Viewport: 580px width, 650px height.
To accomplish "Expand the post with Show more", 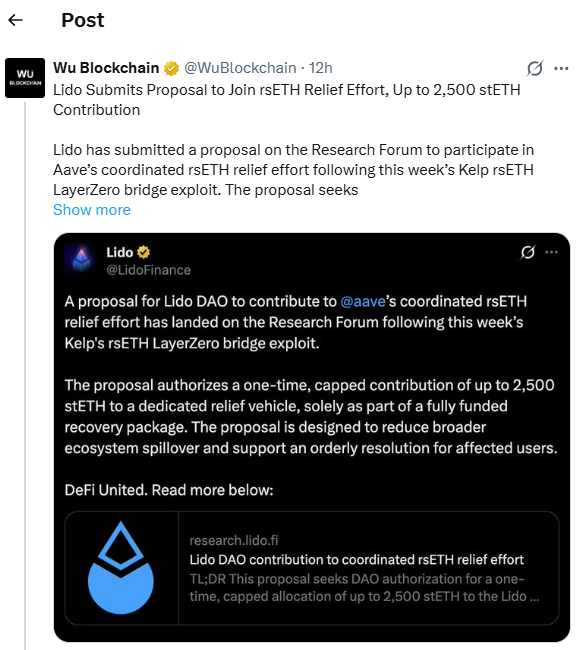I will pos(92,210).
